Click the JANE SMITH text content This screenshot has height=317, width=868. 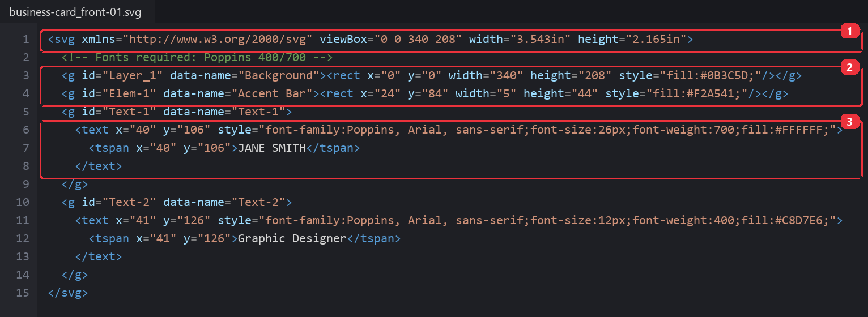272,148
